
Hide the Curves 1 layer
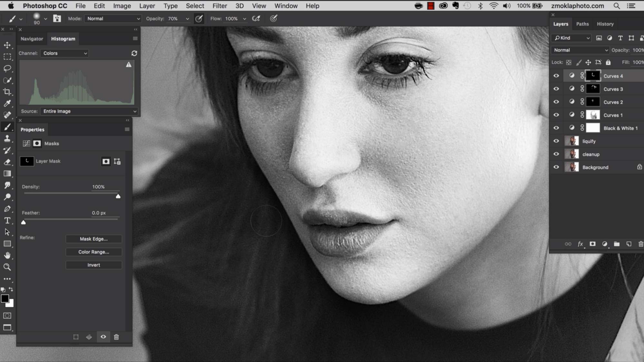556,115
